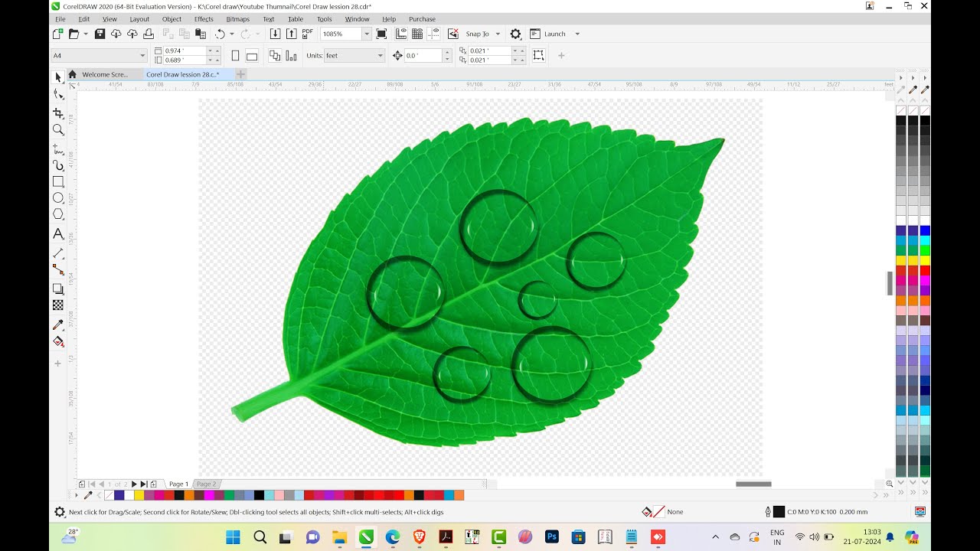
Task: Open the Options gear in toolbar
Action: (x=515, y=34)
